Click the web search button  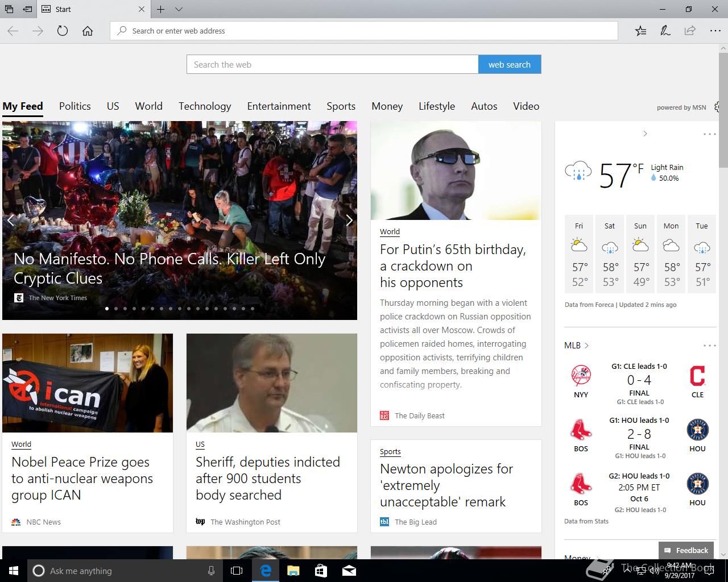[x=510, y=64]
